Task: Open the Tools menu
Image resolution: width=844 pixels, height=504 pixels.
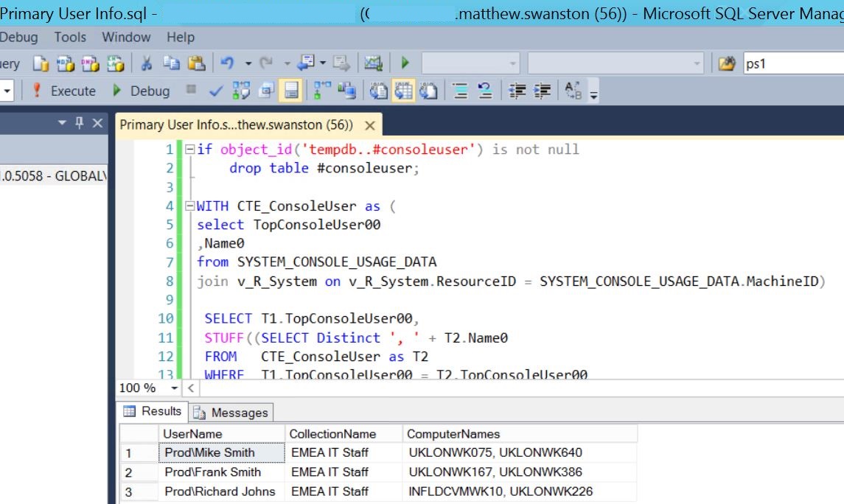Action: pos(69,37)
